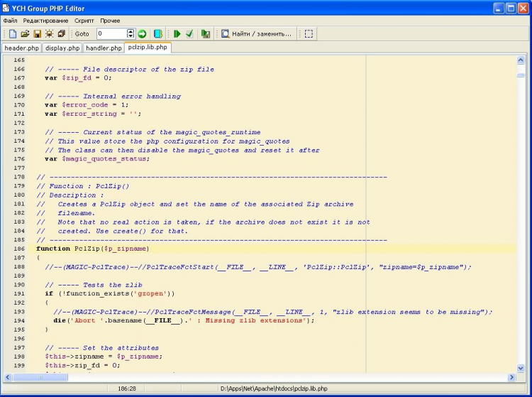Click into the Goto line number field

coord(111,33)
